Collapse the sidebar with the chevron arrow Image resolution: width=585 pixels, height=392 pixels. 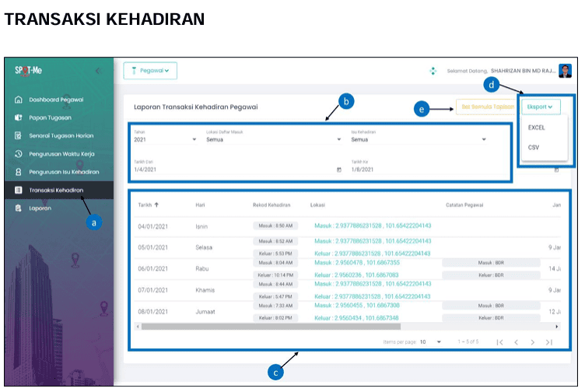pyautogui.click(x=97, y=71)
